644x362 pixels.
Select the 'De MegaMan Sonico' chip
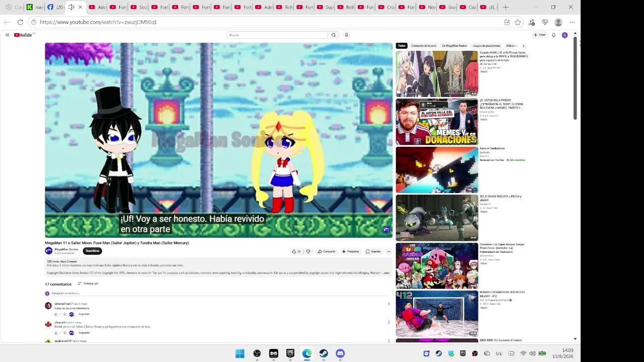pos(455,46)
